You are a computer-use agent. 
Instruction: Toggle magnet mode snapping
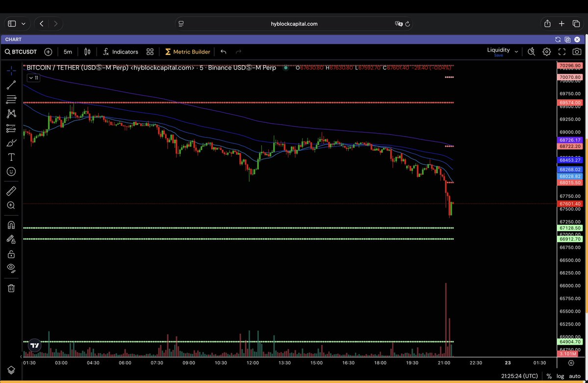[x=11, y=225]
